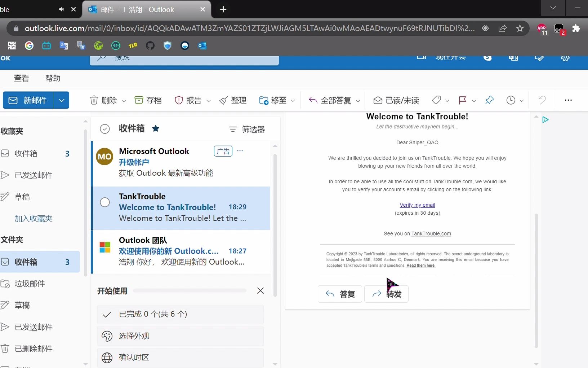Choose the 选择外观 setup item
Image resolution: width=588 pixels, height=368 pixels.
tap(180, 336)
